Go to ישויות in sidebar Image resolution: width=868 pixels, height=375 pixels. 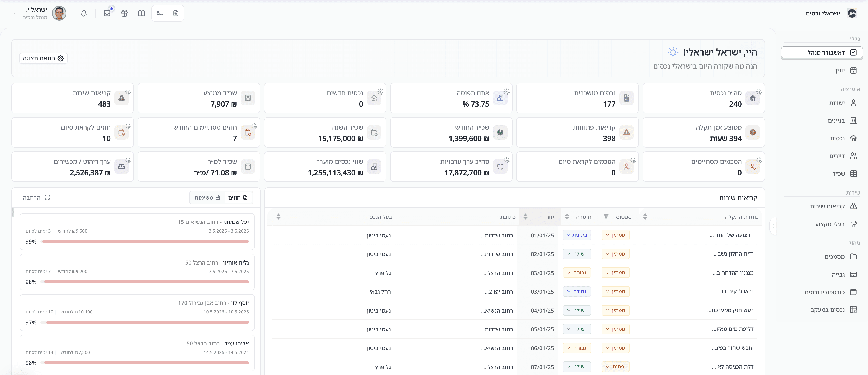point(822,103)
